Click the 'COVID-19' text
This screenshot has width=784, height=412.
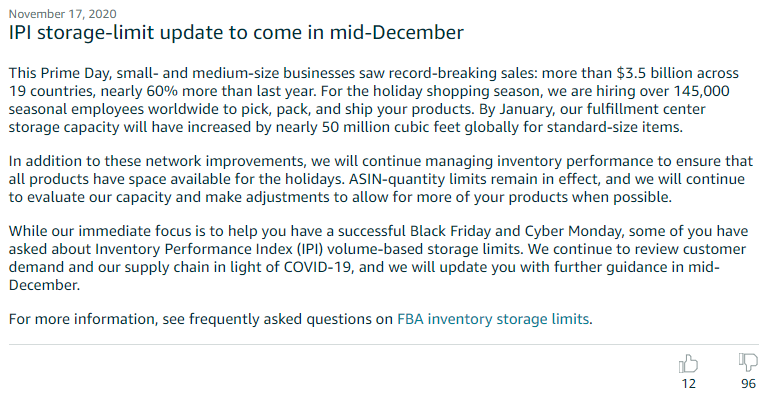(x=318, y=267)
